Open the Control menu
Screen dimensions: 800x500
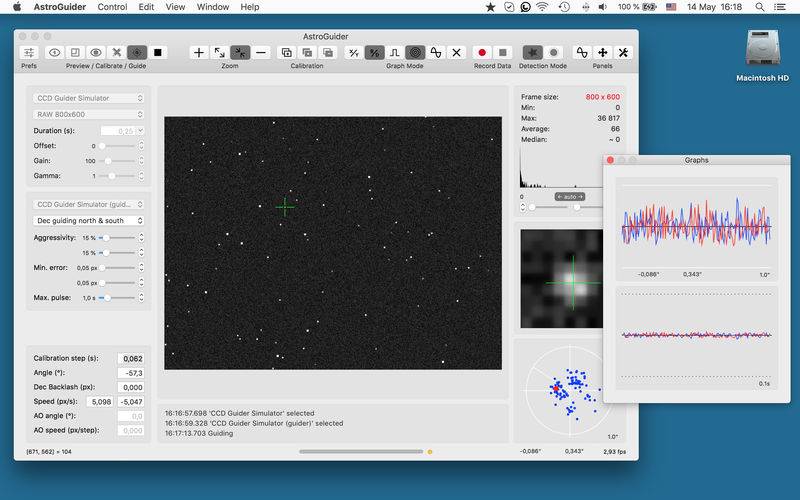(112, 7)
